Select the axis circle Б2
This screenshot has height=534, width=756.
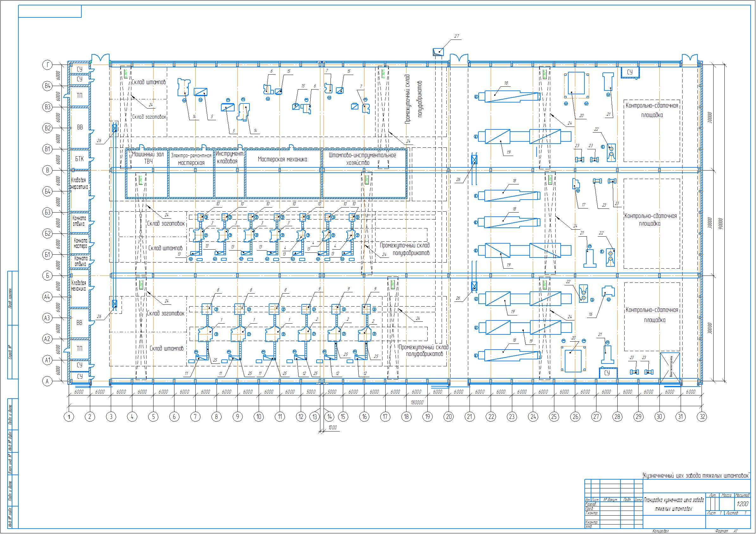(48, 233)
